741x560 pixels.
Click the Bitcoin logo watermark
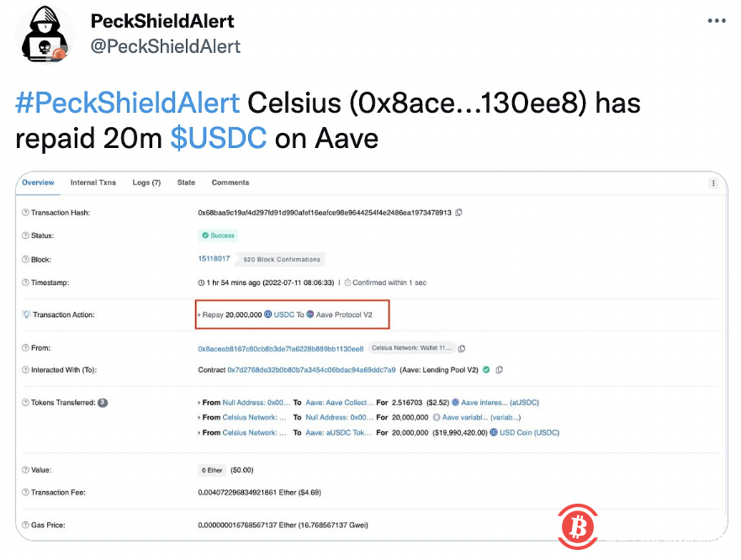coord(578,527)
